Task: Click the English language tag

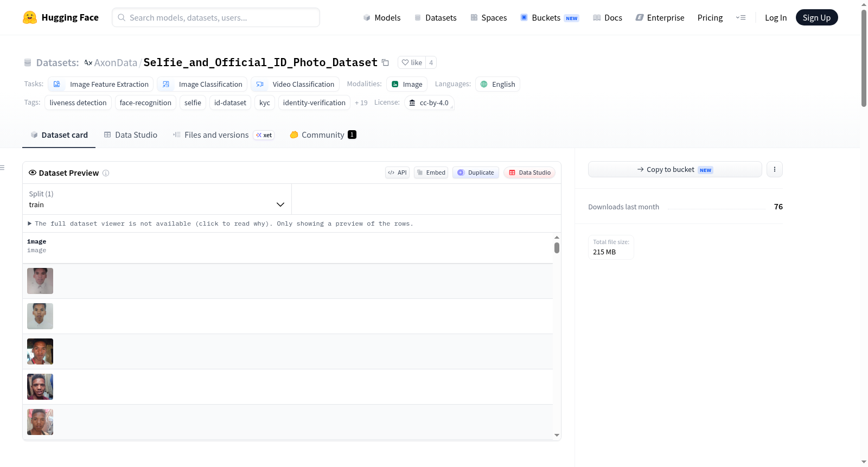Action: 498,84
